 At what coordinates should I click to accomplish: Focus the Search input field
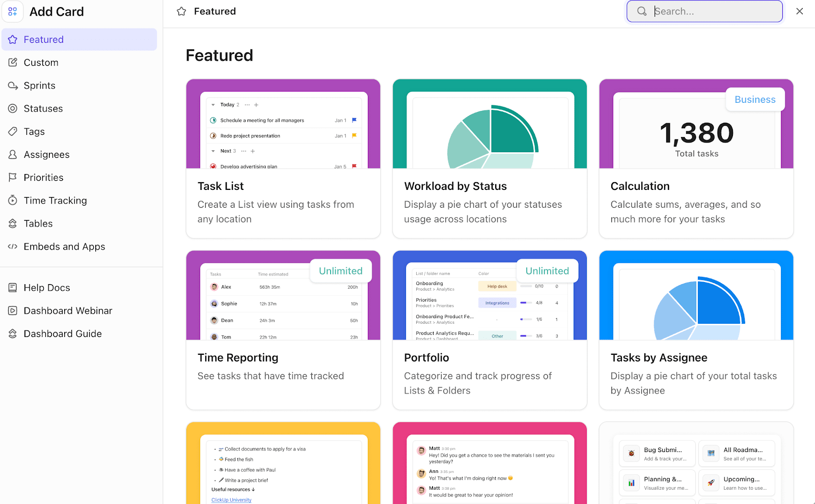(704, 11)
